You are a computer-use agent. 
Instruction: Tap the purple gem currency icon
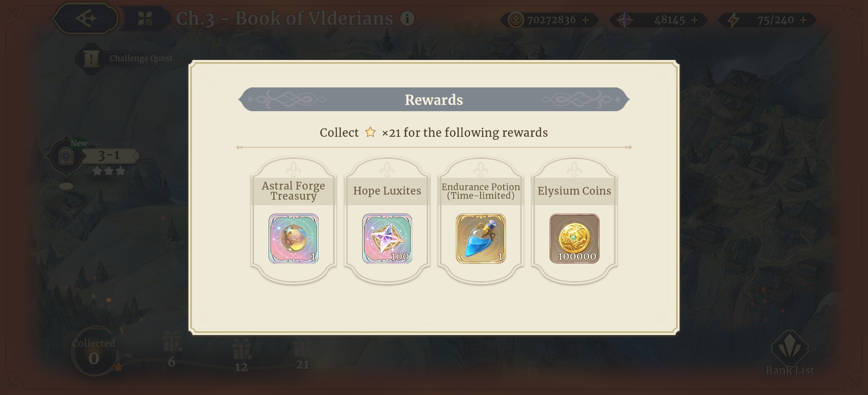pyautogui.click(x=625, y=20)
